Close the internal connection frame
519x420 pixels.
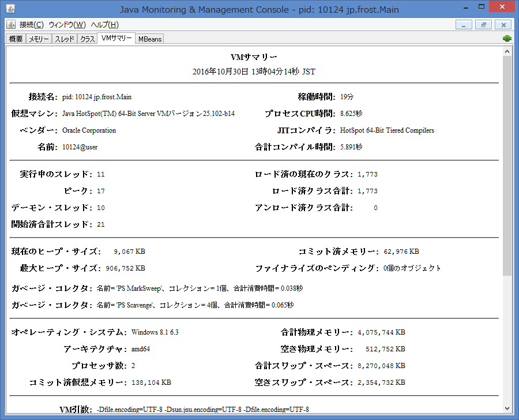[503, 25]
